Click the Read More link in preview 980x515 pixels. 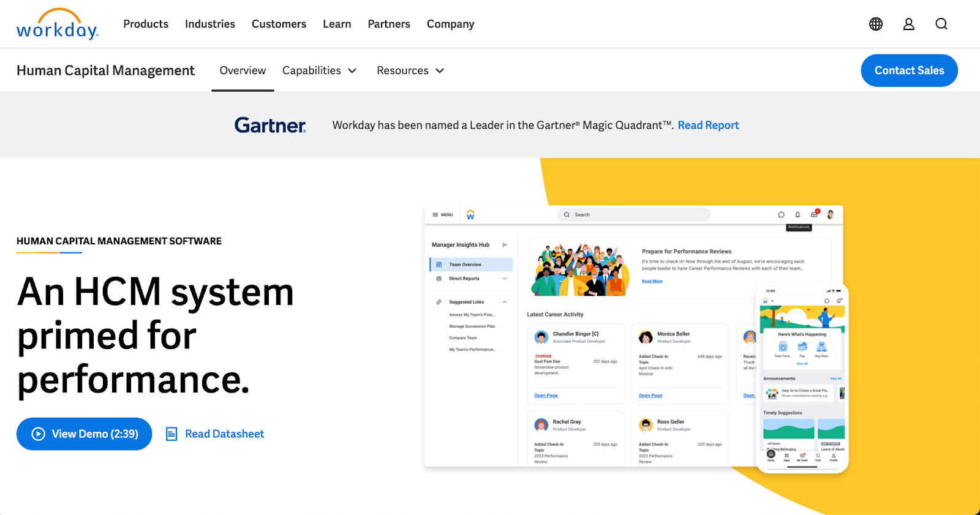[x=652, y=282]
